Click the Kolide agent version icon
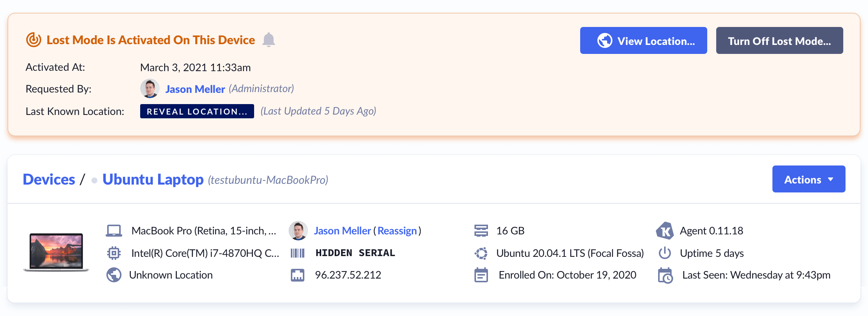The height and width of the screenshot is (316, 868). (x=665, y=231)
